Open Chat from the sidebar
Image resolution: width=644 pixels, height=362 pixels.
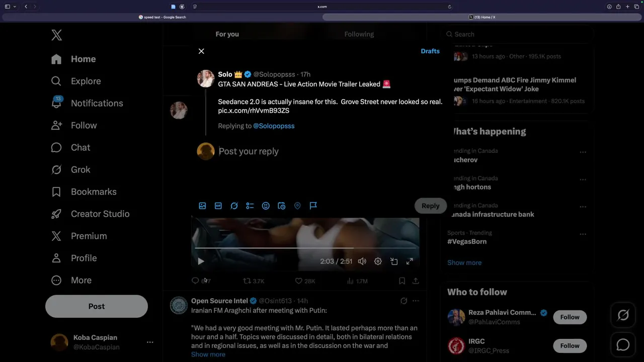(70, 147)
